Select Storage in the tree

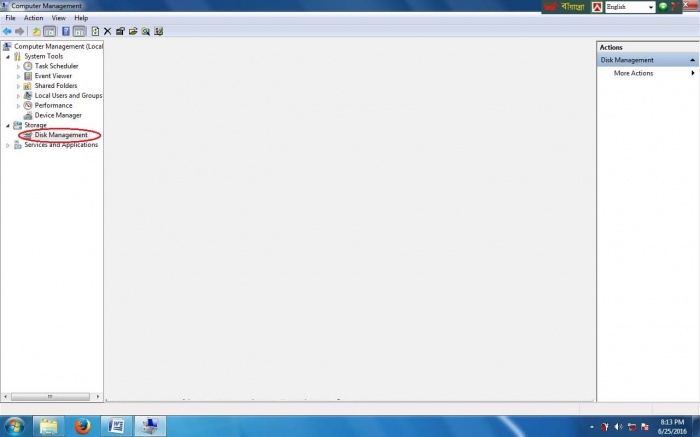point(35,125)
